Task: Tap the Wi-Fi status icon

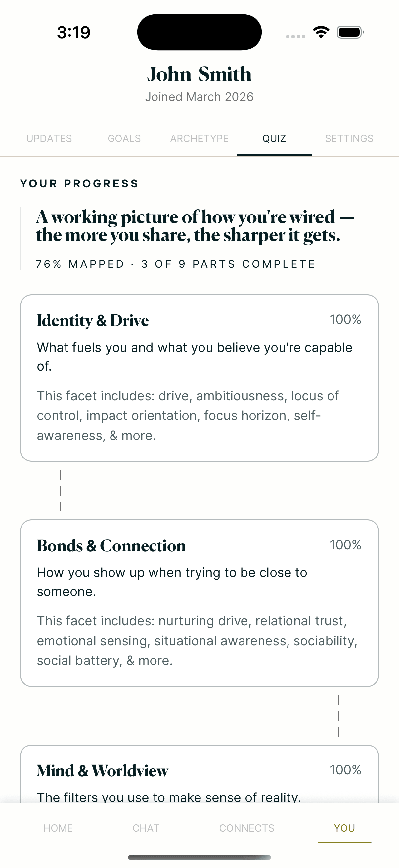Action: tap(321, 32)
